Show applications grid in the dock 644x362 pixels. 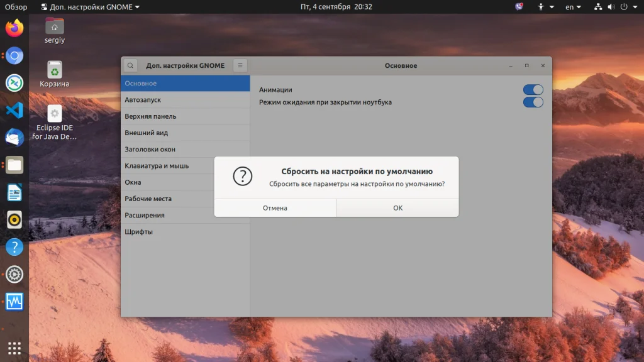pyautogui.click(x=14, y=348)
